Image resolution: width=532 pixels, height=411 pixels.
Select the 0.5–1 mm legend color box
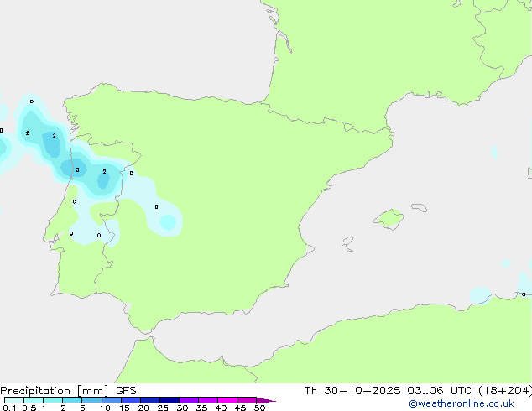tap(34, 400)
